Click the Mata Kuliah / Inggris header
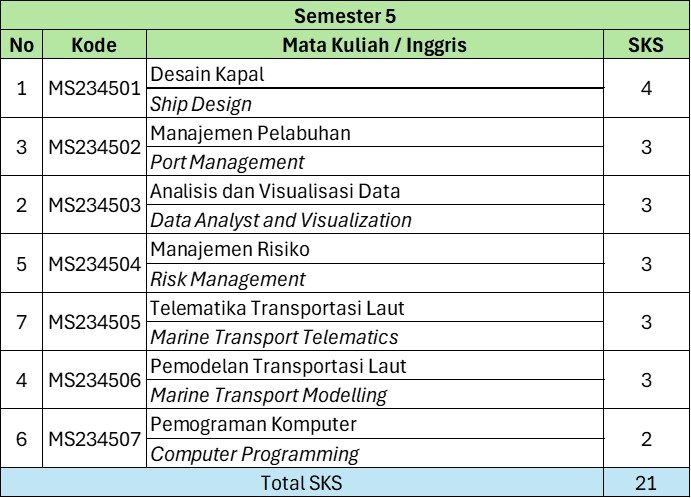This screenshot has width=691, height=498. [x=374, y=45]
